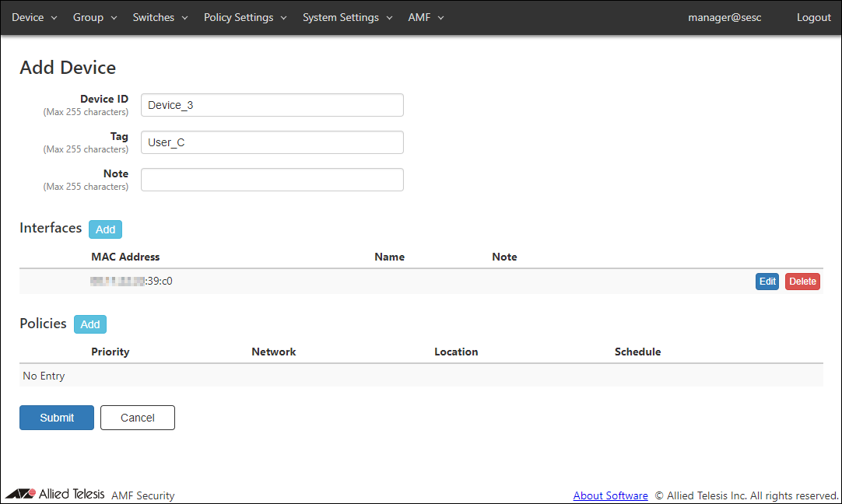Click the manager@sesc account item
Image resolution: width=842 pixels, height=504 pixels.
724,17
